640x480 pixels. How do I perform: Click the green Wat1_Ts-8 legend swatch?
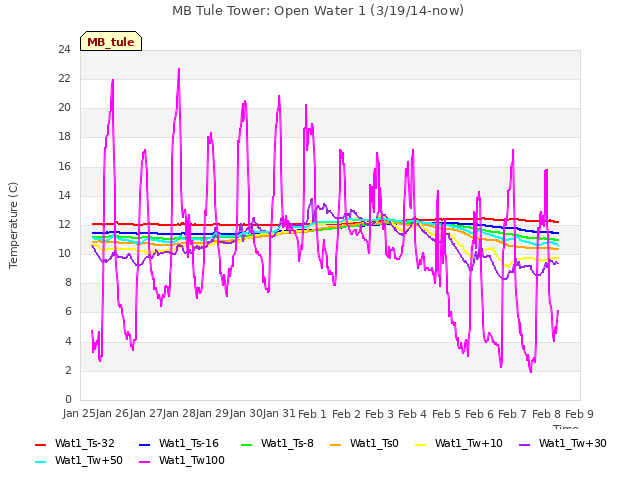[247, 444]
